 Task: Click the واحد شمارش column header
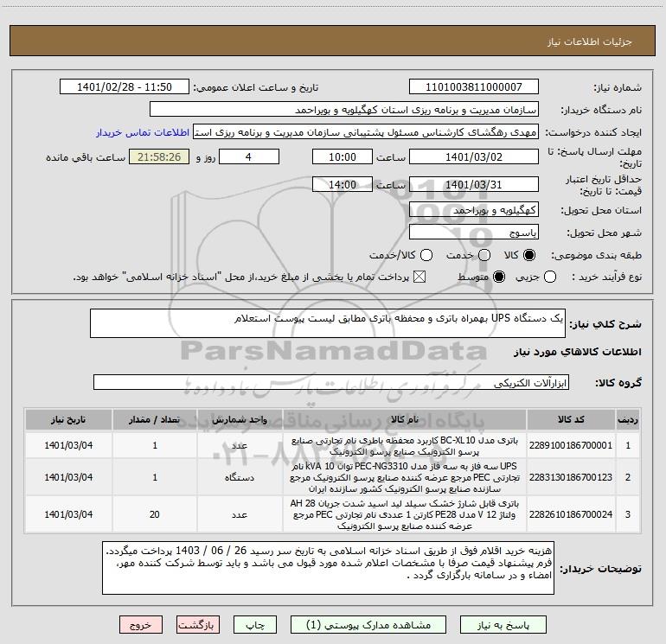click(240, 420)
